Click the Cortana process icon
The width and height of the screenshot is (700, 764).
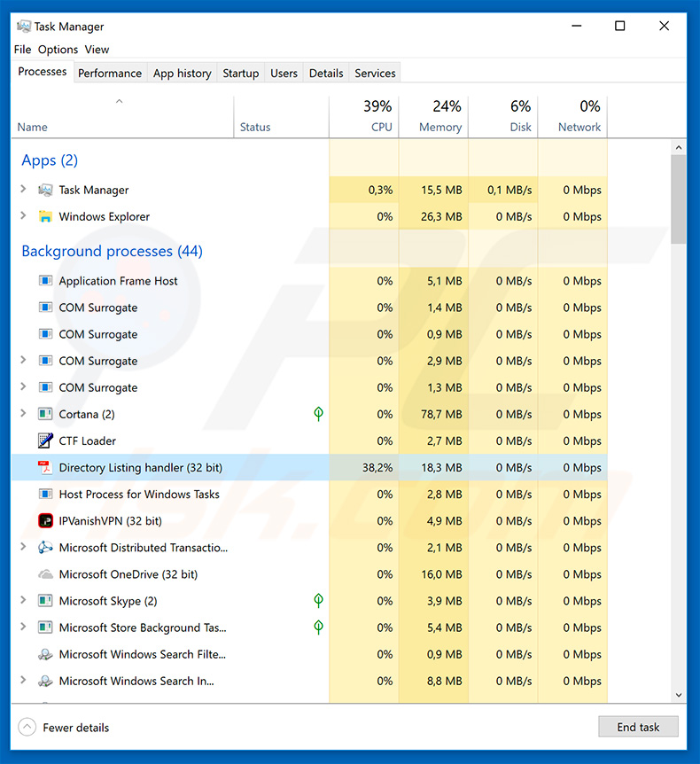[x=45, y=414]
